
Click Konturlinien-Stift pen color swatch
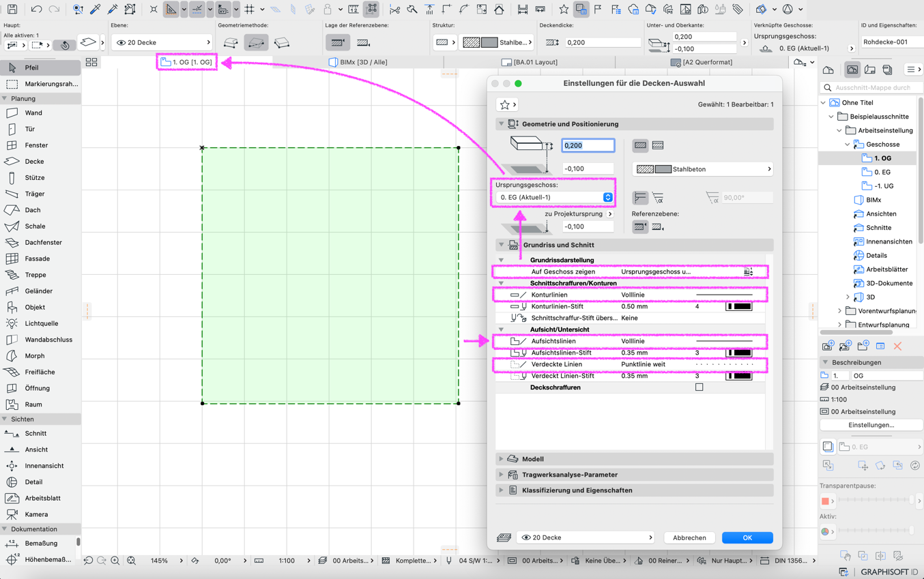pyautogui.click(x=738, y=307)
